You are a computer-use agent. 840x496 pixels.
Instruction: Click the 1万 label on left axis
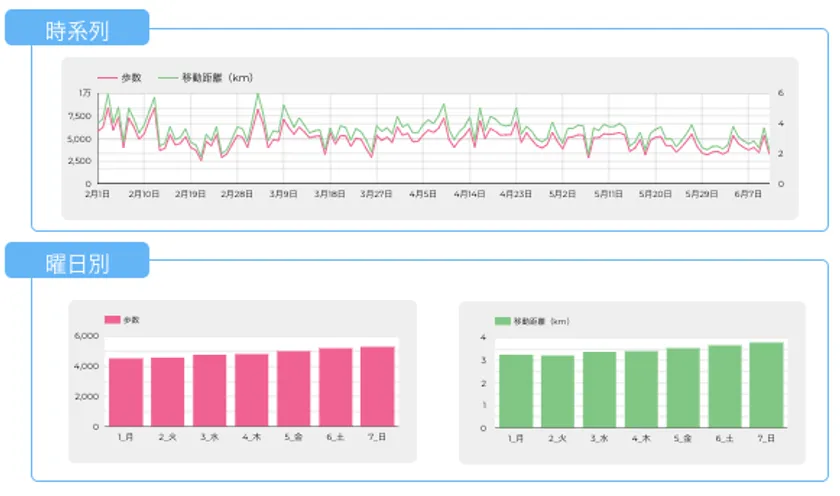pos(85,93)
